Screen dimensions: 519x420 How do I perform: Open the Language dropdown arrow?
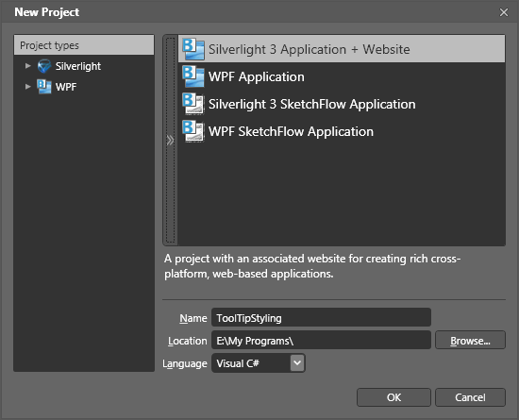(297, 363)
